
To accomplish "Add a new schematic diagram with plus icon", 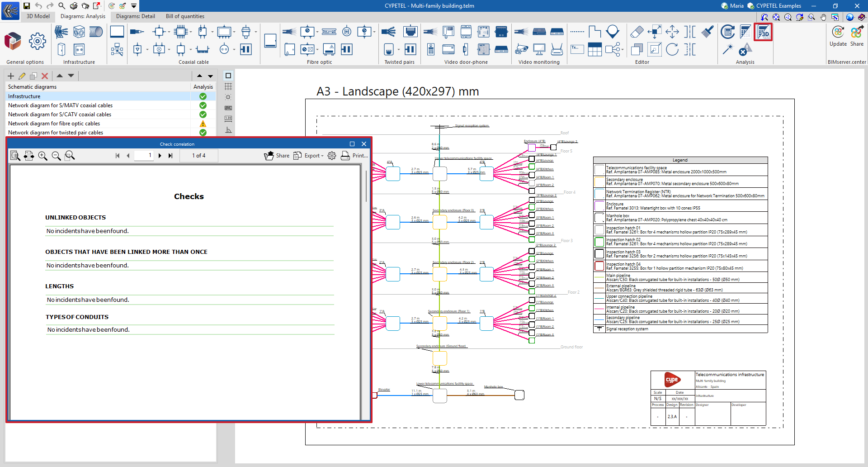I will pyautogui.click(x=11, y=76).
